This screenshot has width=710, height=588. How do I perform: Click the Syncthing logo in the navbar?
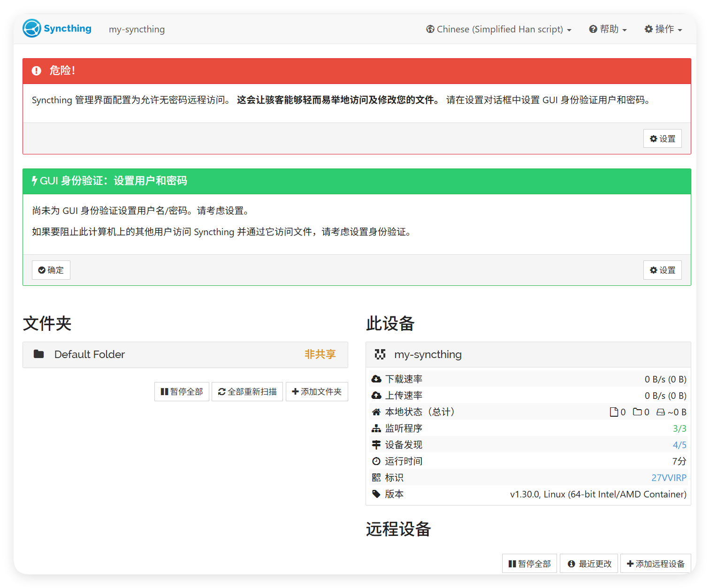click(x=57, y=29)
